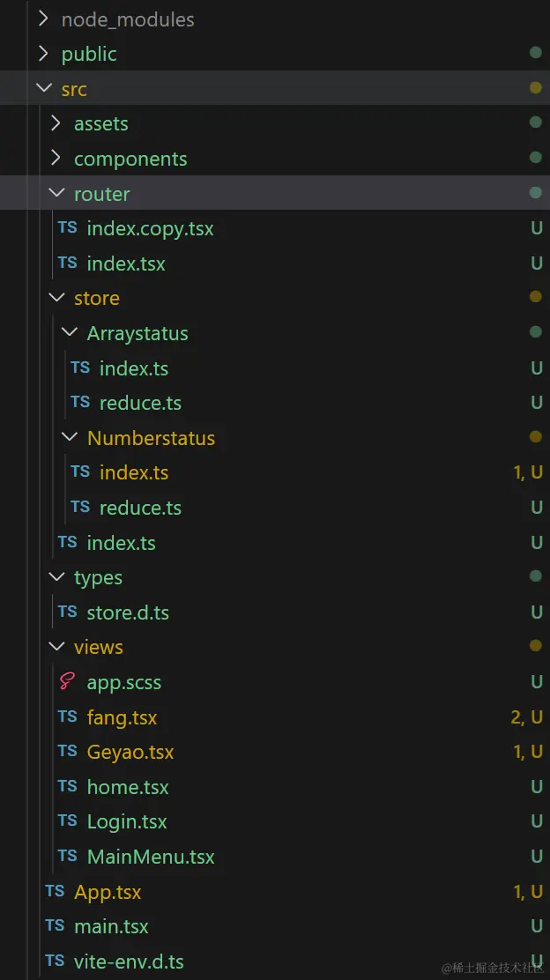Click TS icon of Arraystatus index.ts
The image size is (550, 980).
click(x=80, y=367)
